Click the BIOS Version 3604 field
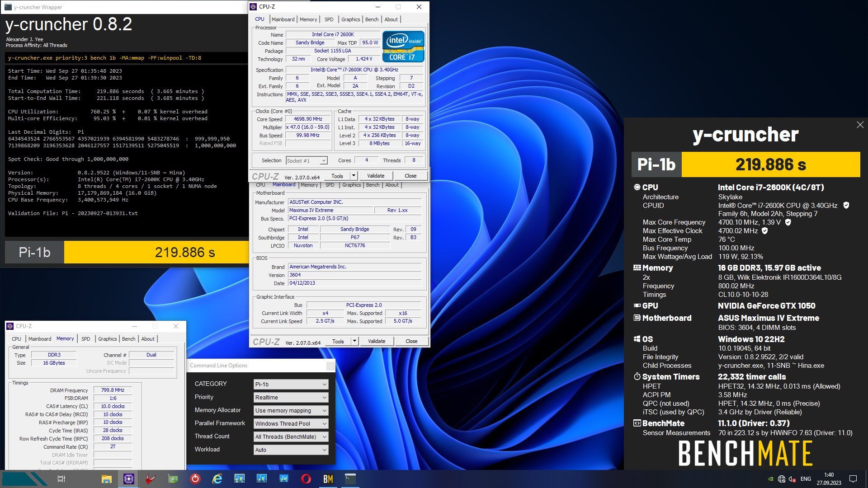 tap(355, 275)
